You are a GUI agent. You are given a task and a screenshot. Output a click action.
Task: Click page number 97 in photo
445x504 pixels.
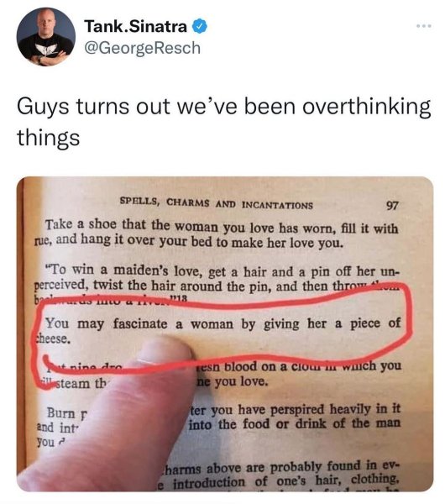click(x=392, y=206)
